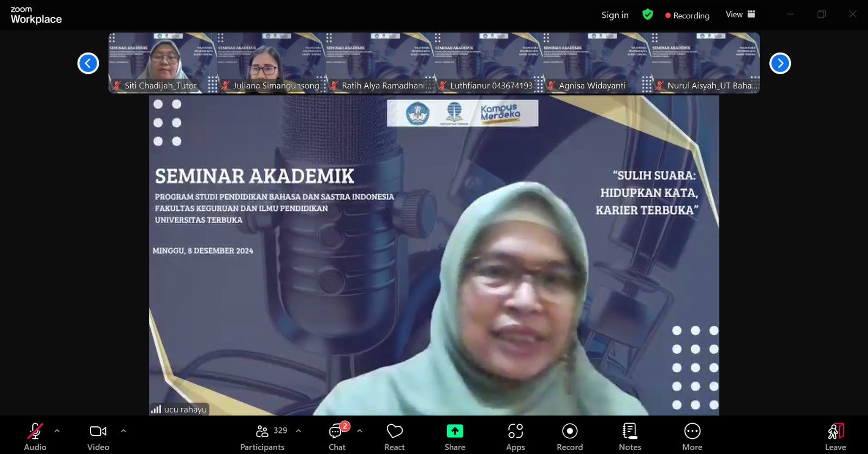This screenshot has height=454, width=868.
Task: Open the Notes tool
Action: click(x=630, y=437)
